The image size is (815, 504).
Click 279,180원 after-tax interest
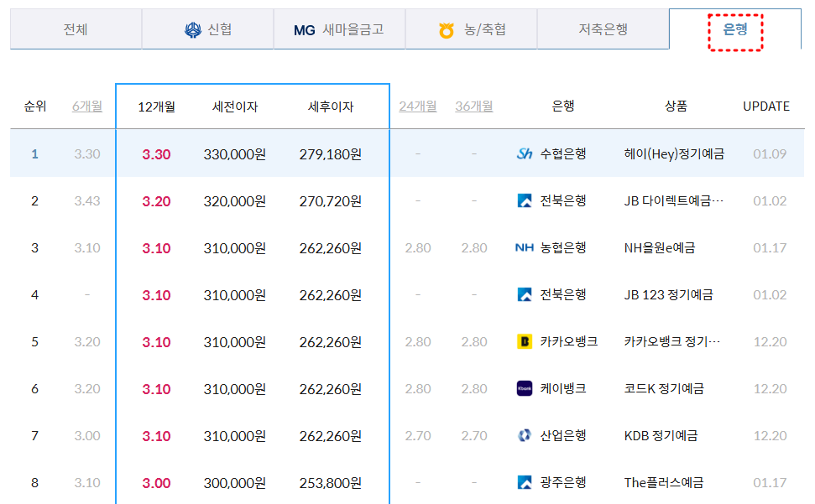click(331, 154)
